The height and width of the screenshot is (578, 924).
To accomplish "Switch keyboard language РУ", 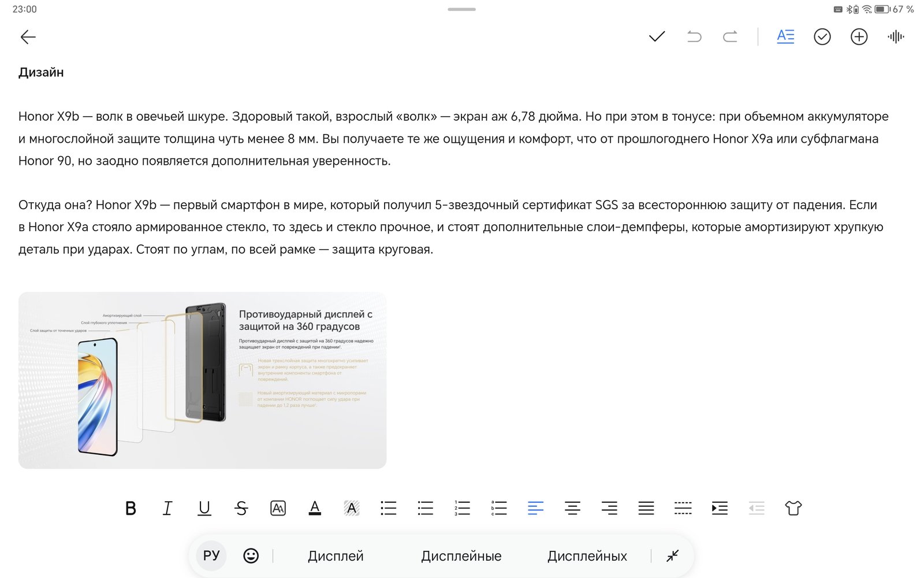I will [x=211, y=555].
